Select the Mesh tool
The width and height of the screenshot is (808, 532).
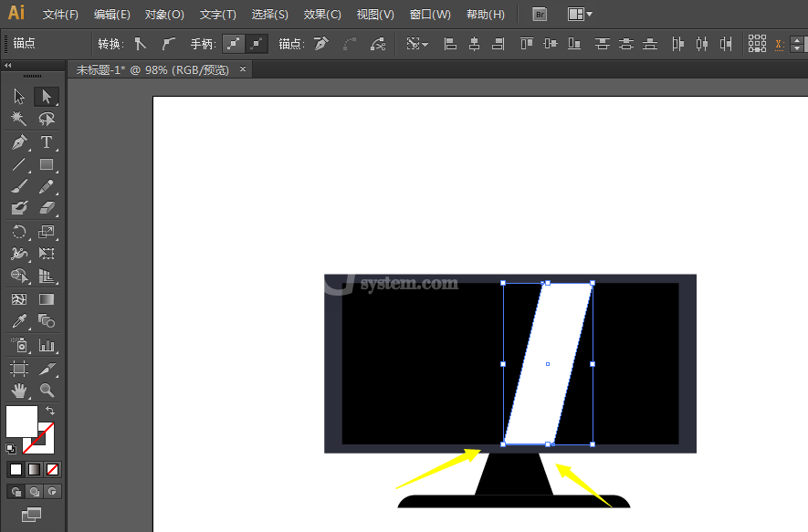point(19,299)
